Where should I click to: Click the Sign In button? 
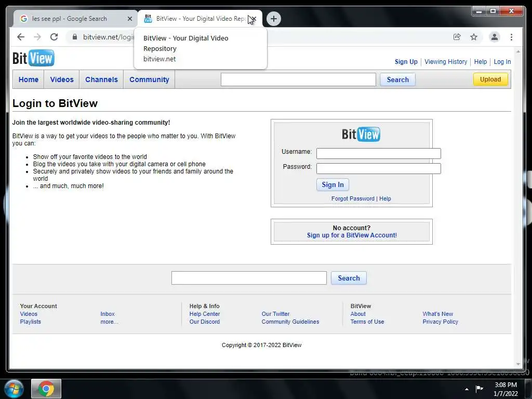[x=332, y=185]
